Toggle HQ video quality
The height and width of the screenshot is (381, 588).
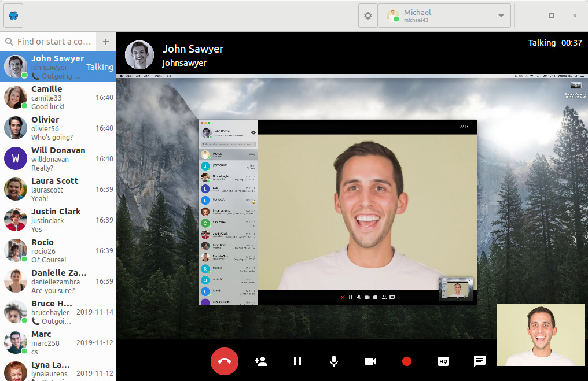click(443, 361)
